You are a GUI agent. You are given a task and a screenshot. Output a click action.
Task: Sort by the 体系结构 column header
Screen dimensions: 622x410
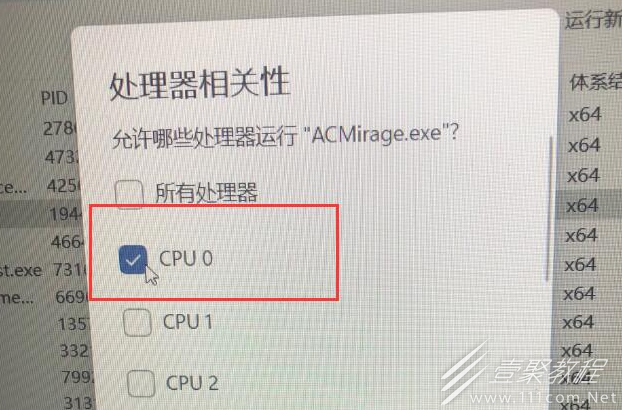[595, 82]
